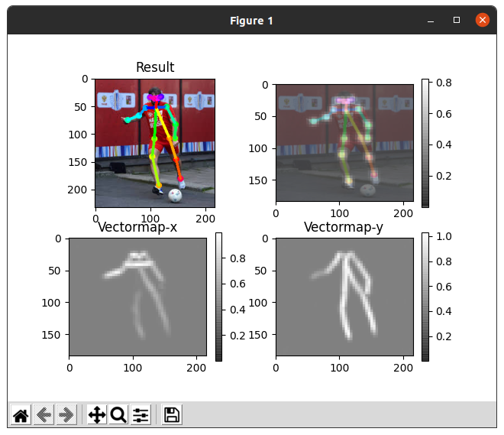Go back to previous view arrow
Screen dimensions: 504x435
click(44, 414)
